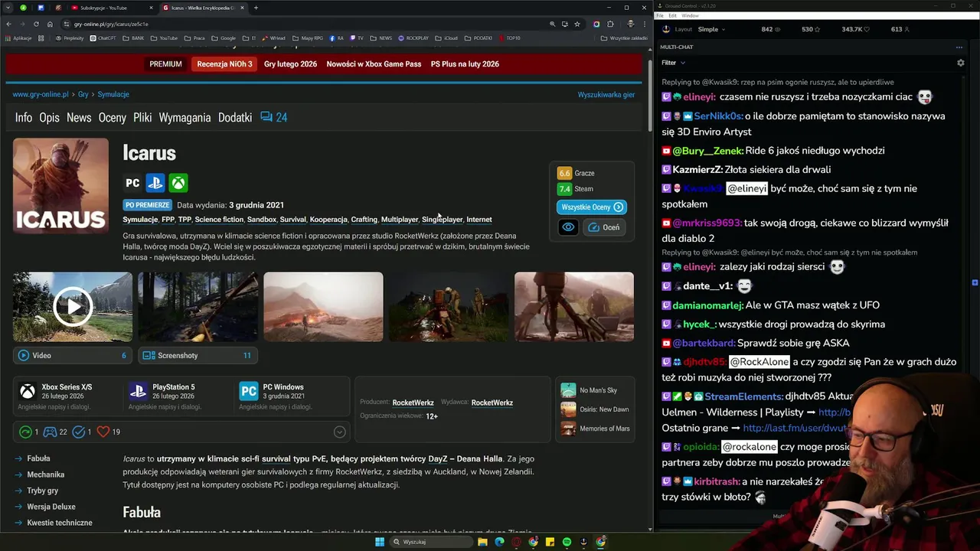Image resolution: width=980 pixels, height=551 pixels.
Task: Open Edit menu in Ground Control
Action: [x=672, y=15]
